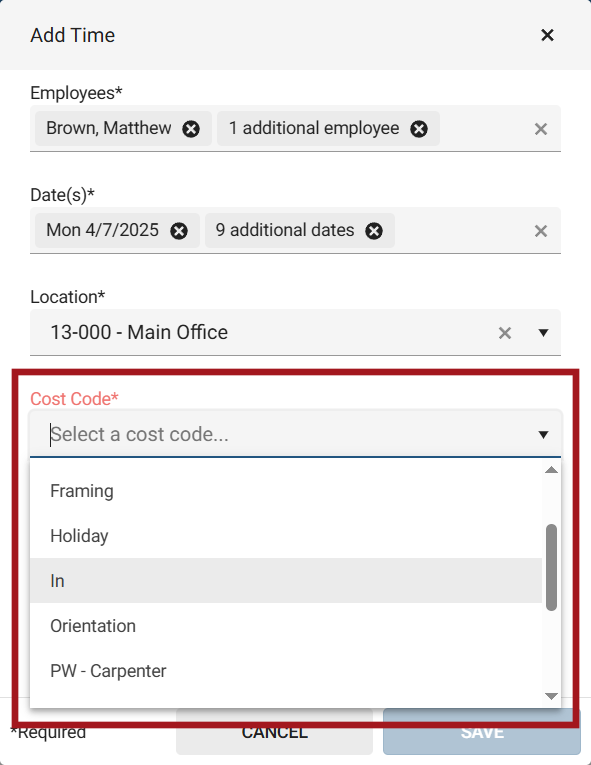Pick Orientation cost code

[x=286, y=625]
